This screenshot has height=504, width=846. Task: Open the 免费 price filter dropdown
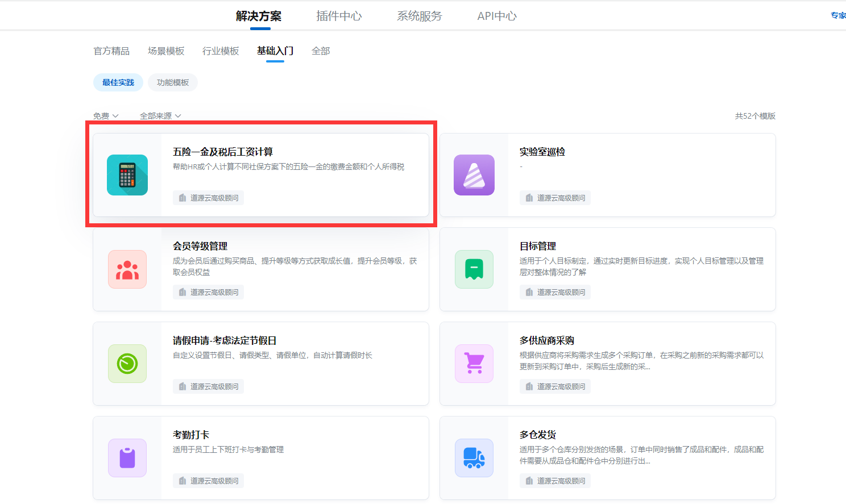click(x=106, y=115)
